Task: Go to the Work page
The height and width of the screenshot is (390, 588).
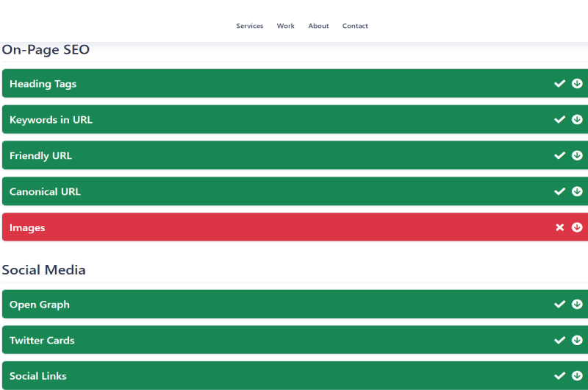Action: 285,26
